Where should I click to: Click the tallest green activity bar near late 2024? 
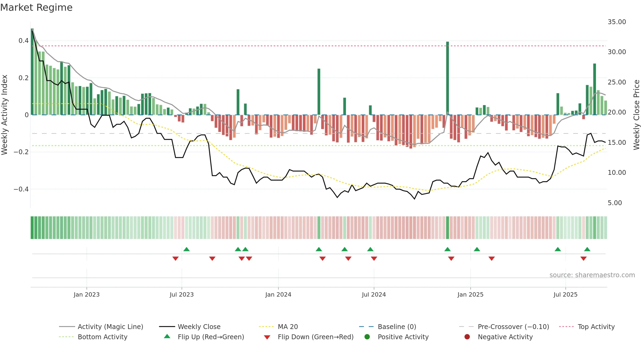(448, 78)
